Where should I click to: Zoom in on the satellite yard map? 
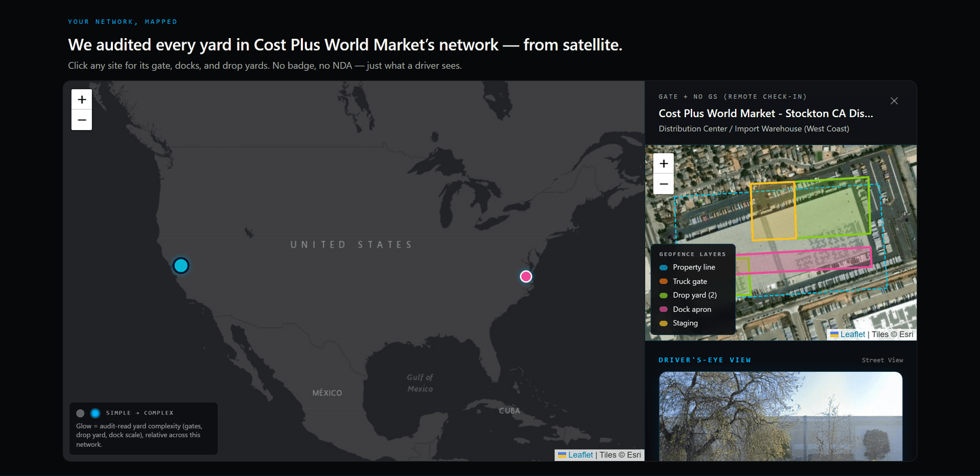664,163
